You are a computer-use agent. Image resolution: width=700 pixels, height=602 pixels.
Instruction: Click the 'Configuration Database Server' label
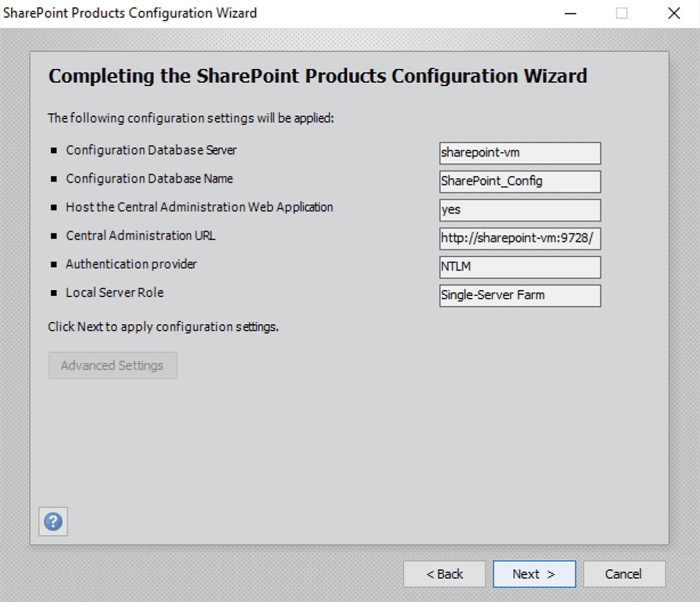[151, 150]
